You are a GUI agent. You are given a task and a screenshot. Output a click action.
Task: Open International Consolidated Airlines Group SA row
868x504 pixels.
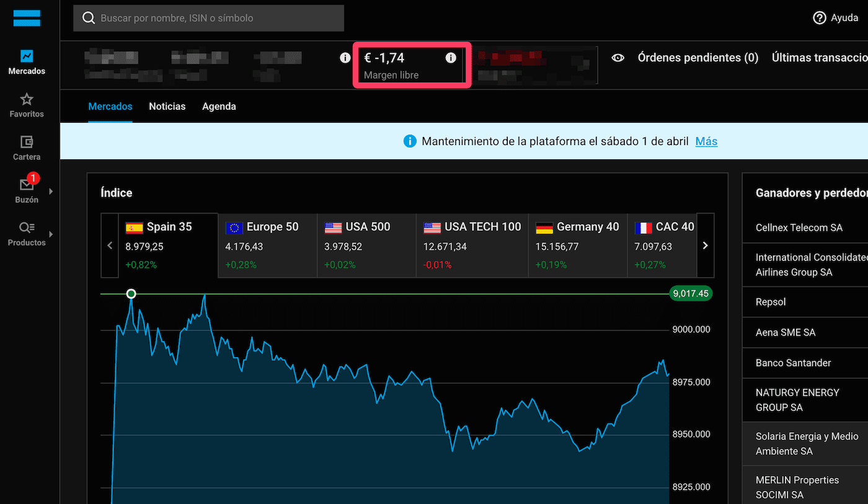(805, 265)
